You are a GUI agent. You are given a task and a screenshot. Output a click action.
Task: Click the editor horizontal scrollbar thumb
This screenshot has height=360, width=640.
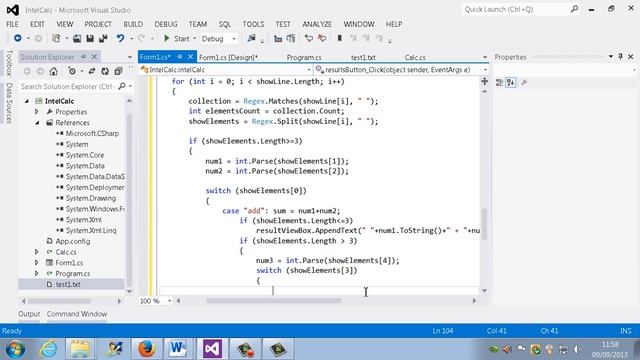(x=273, y=301)
